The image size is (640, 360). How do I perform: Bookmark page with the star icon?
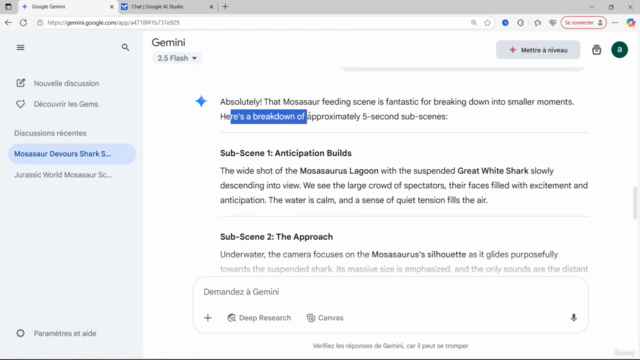487,23
